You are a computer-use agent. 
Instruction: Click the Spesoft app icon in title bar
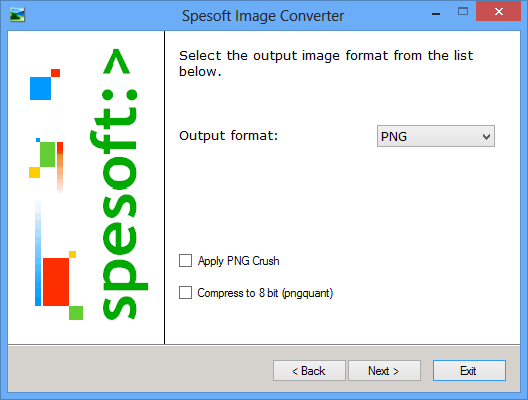(x=17, y=14)
